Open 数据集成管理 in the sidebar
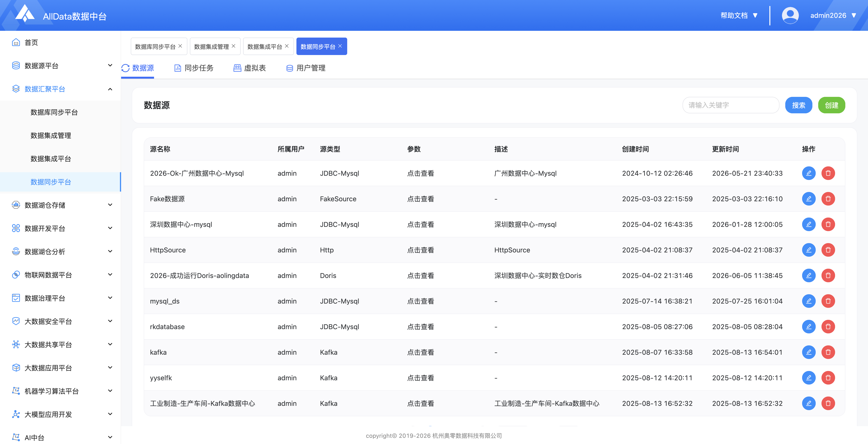 tap(60, 135)
